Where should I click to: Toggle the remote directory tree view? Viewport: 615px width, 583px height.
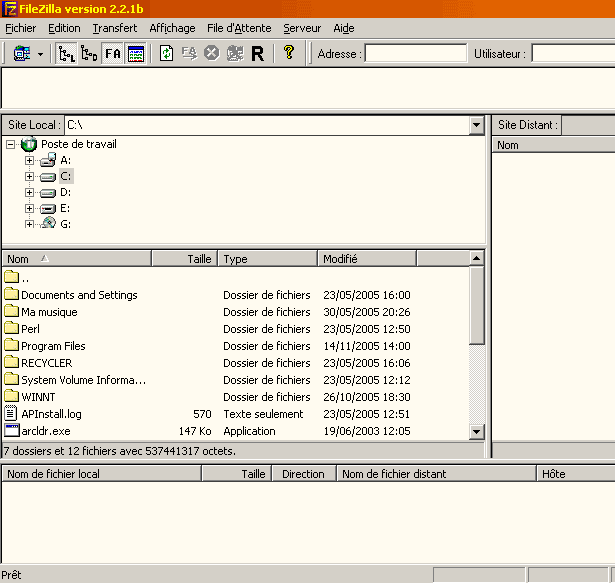click(89, 53)
